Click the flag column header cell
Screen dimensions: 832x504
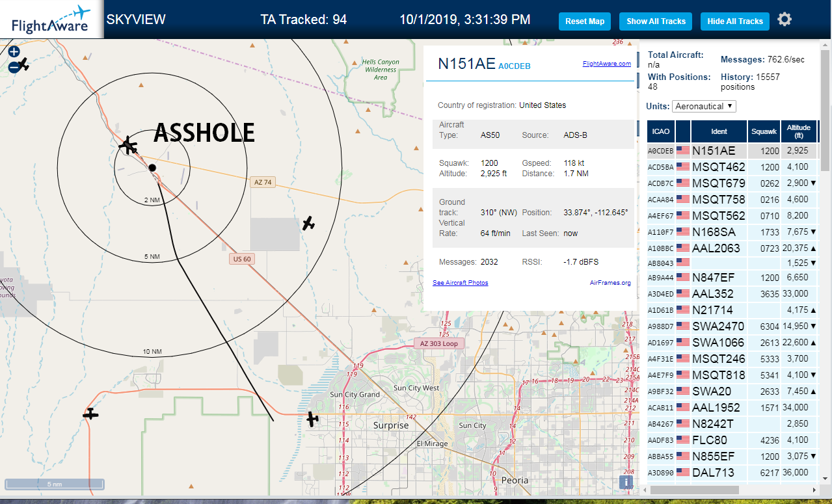(x=683, y=131)
